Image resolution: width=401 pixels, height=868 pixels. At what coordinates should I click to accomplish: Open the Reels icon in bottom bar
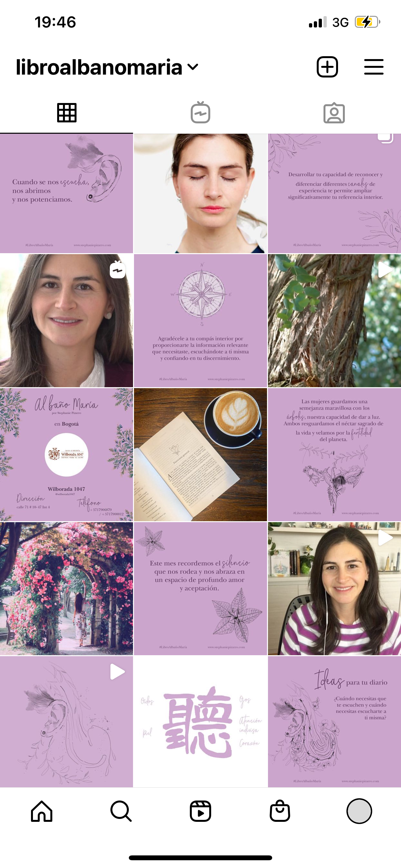[200, 811]
